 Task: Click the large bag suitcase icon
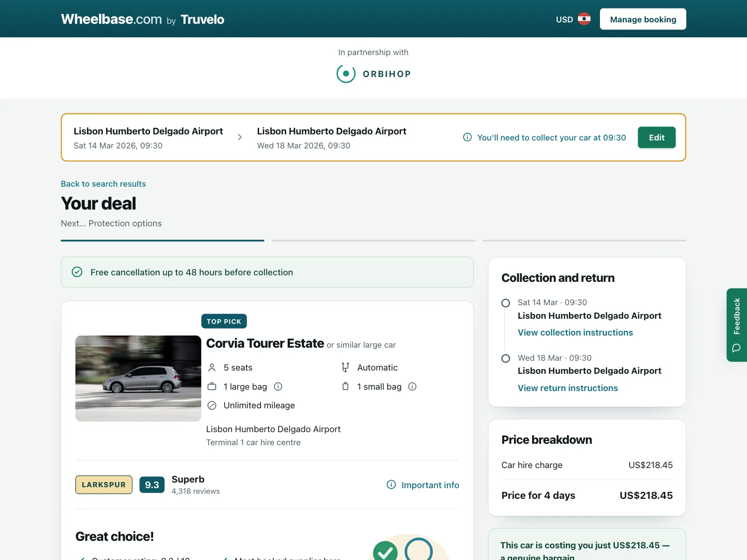[212, 386]
